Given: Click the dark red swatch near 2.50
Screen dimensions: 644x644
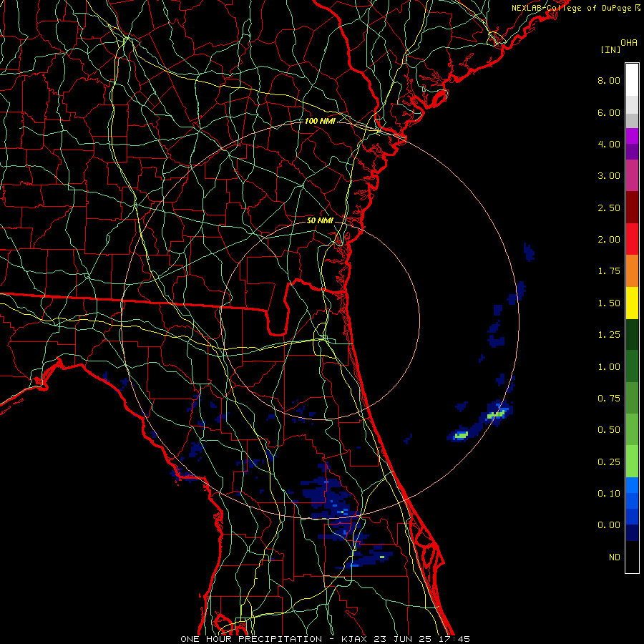Looking at the screenshot, I should coord(632,208).
